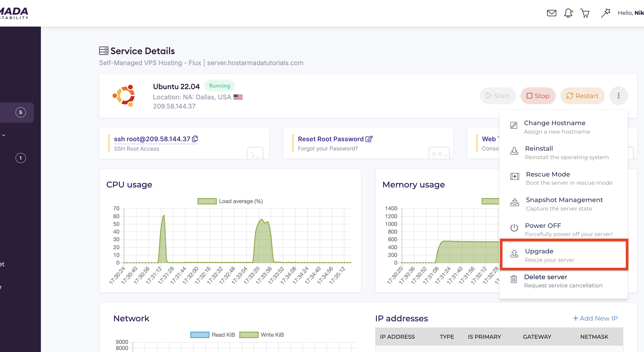The height and width of the screenshot is (352, 644).
Task: Click the server.hostarmadatutorials.com hostname text
Action: tap(255, 63)
